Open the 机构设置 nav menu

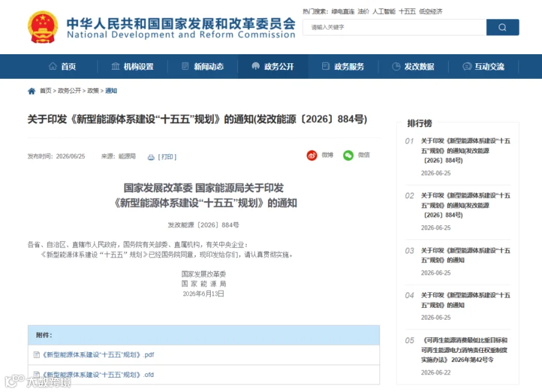coord(139,66)
